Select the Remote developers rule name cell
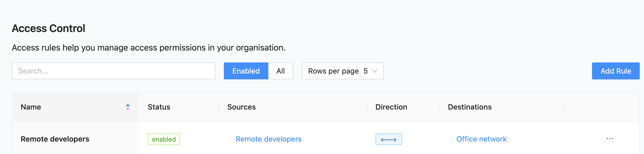Image resolution: width=644 pixels, height=154 pixels. click(55, 139)
